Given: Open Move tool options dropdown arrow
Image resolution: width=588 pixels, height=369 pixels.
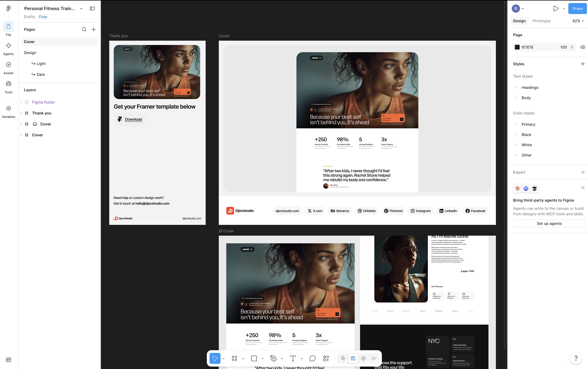Looking at the screenshot, I should pos(223,359).
